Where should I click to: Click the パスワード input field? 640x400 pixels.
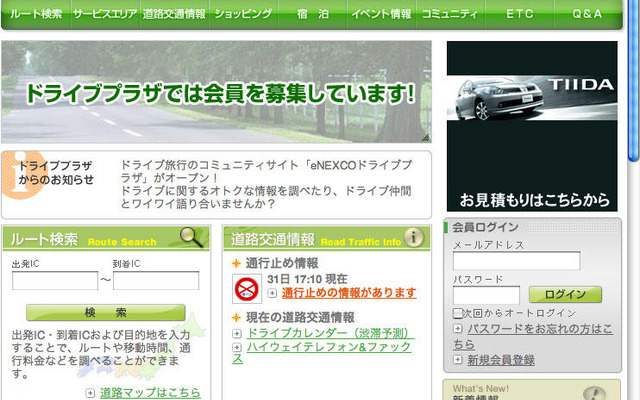point(487,295)
